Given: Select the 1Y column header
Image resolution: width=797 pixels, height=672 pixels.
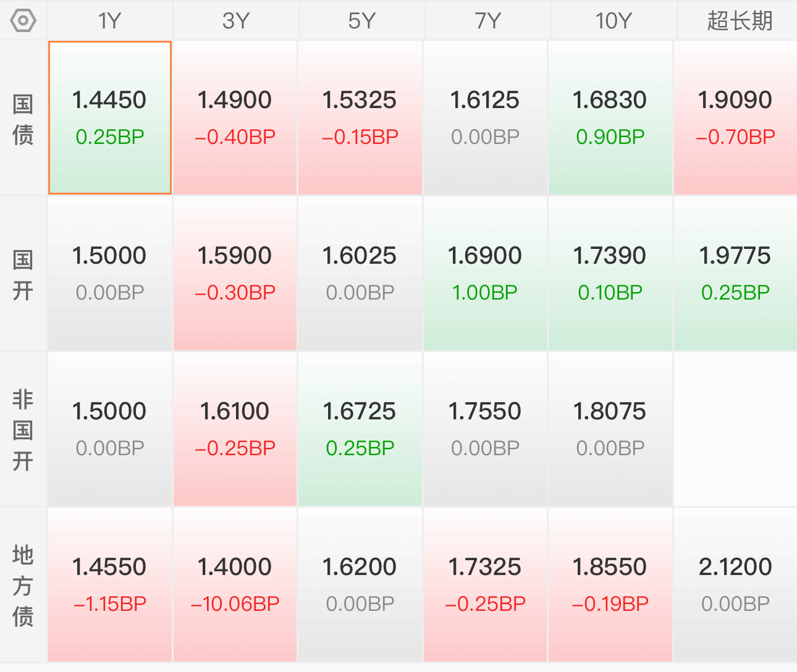Looking at the screenshot, I should tap(110, 21).
